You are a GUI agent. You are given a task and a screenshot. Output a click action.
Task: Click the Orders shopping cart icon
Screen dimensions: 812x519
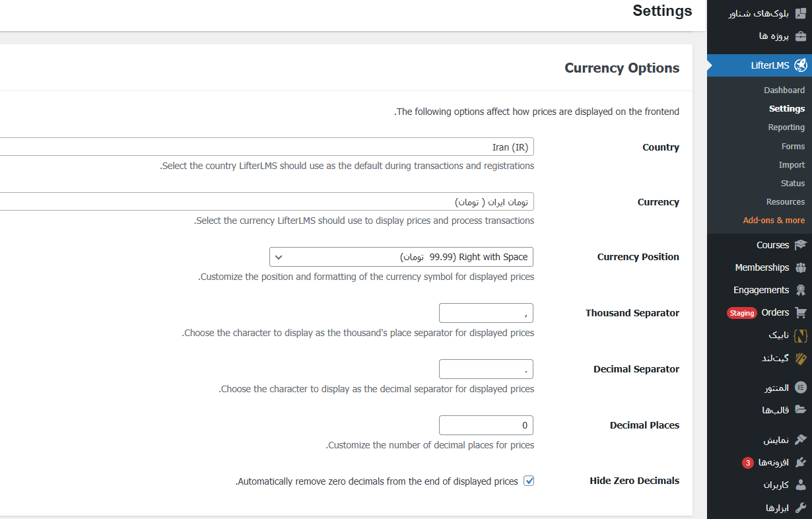pos(800,312)
